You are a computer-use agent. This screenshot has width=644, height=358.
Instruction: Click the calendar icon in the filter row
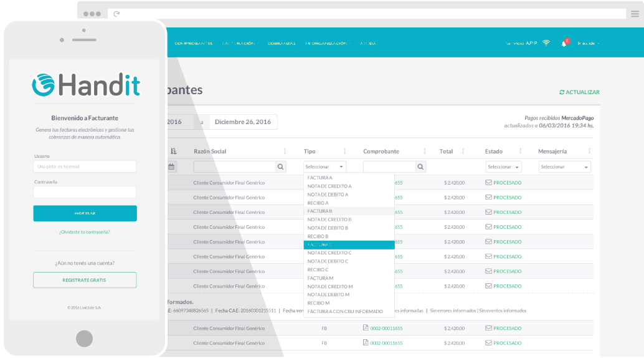click(x=172, y=167)
